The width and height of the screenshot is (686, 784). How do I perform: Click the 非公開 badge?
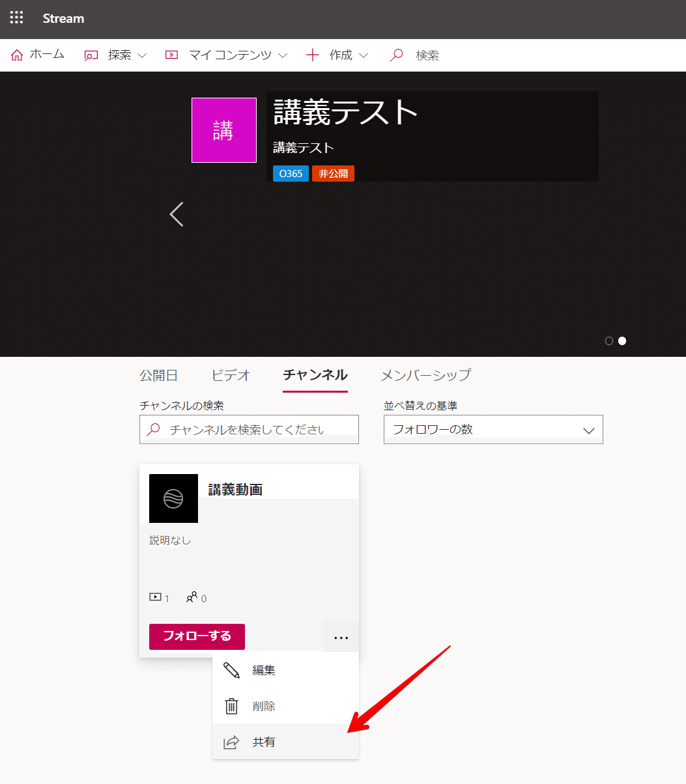[x=333, y=173]
